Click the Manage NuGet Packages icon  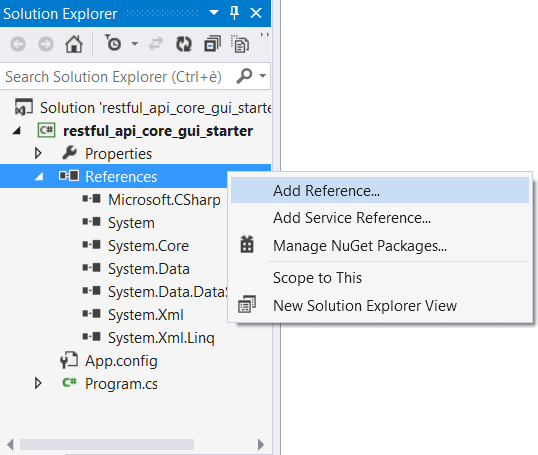247,245
